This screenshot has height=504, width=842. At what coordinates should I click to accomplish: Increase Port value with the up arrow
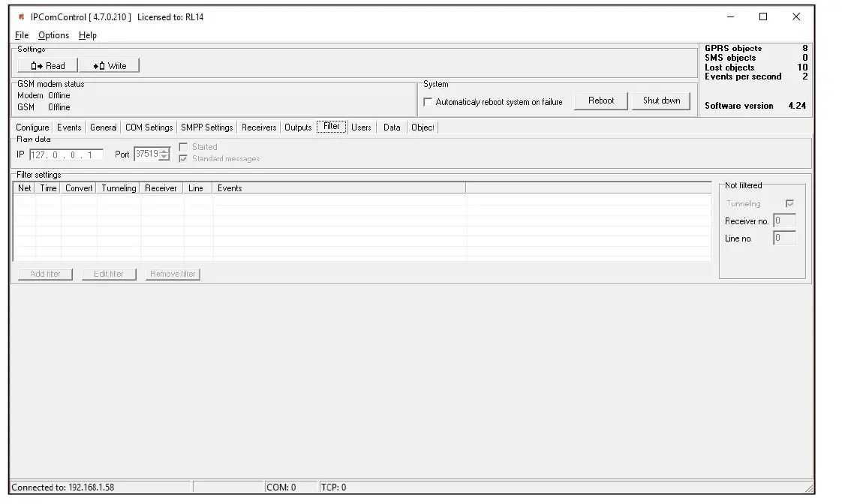(x=162, y=151)
